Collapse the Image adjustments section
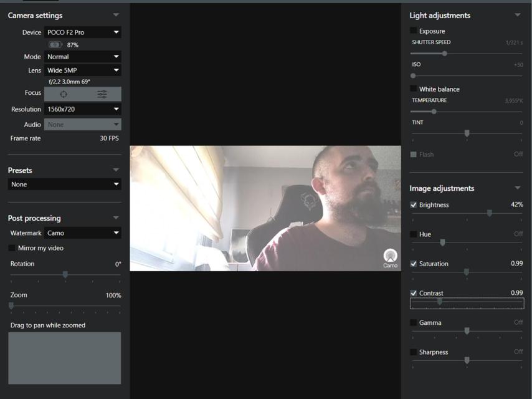Viewport: 532px width, 399px height. click(x=517, y=188)
